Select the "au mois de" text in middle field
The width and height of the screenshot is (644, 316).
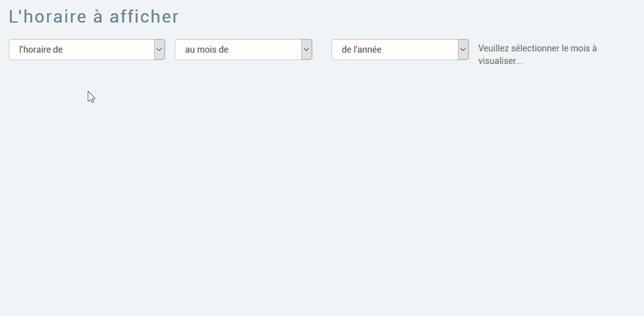pos(207,50)
